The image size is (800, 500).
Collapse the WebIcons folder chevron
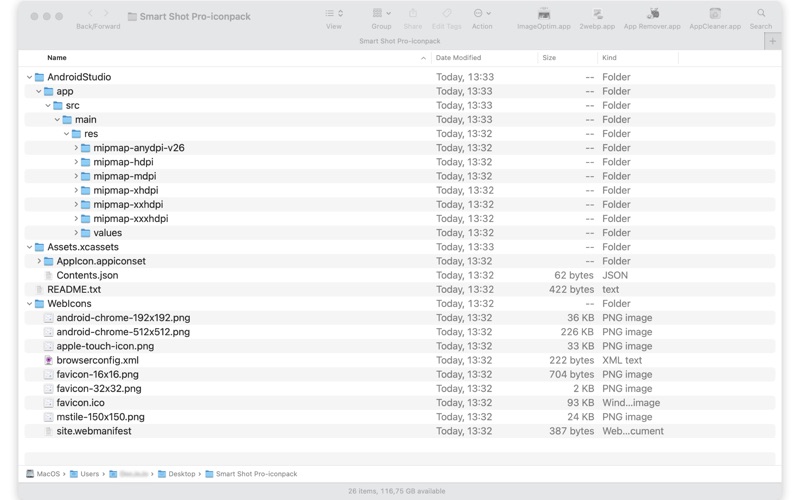coord(30,304)
